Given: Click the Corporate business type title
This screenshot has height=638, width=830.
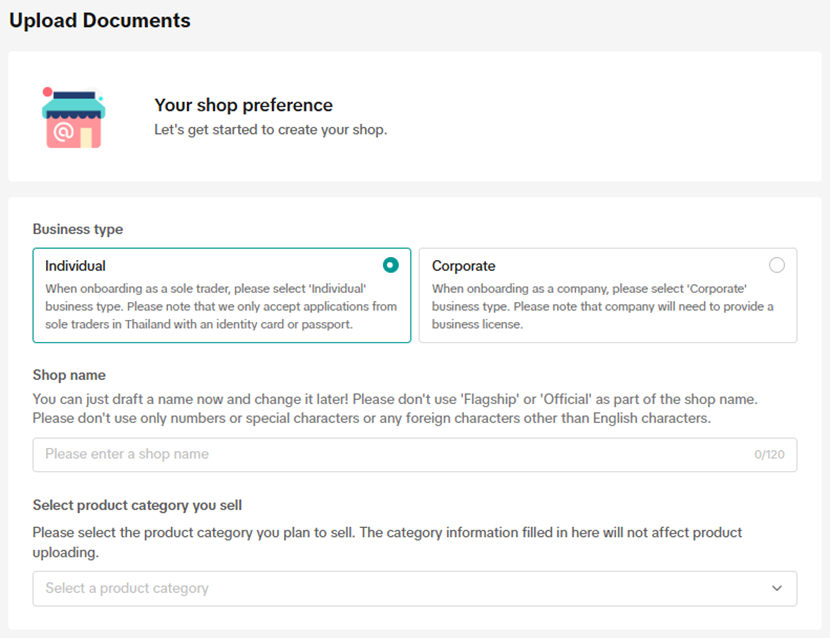Looking at the screenshot, I should [x=463, y=266].
